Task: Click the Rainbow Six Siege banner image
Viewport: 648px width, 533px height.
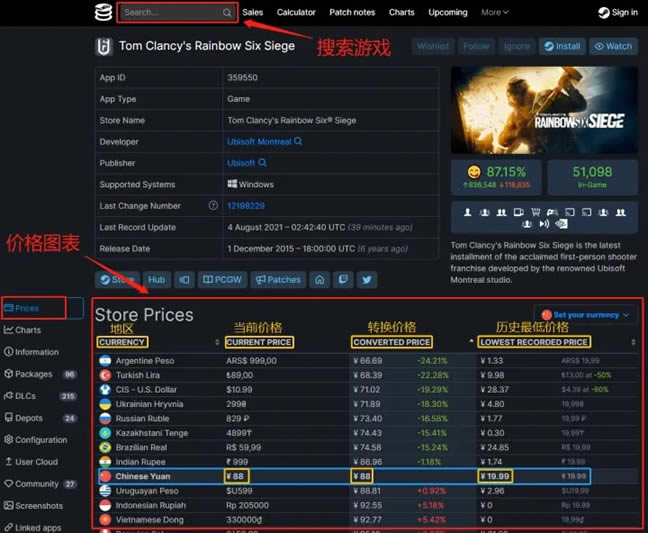Action: pyautogui.click(x=544, y=110)
